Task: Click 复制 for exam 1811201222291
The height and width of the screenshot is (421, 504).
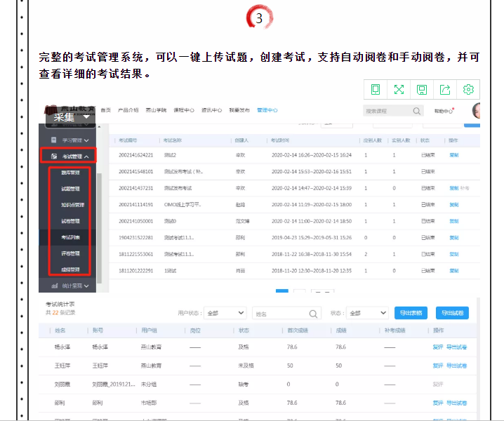Action: (x=454, y=271)
